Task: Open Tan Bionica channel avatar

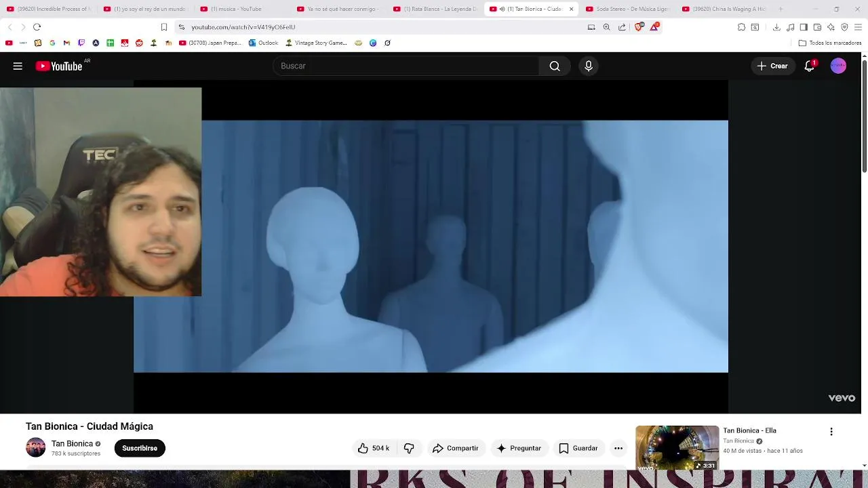Action: point(36,447)
